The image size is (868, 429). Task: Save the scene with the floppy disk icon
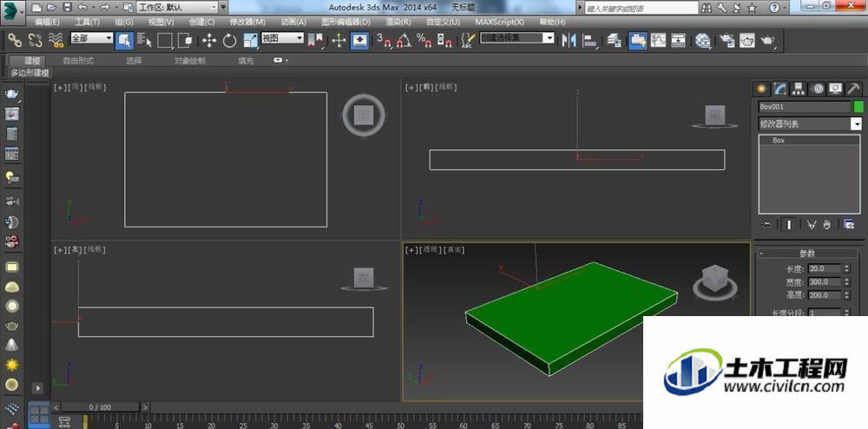(x=67, y=8)
